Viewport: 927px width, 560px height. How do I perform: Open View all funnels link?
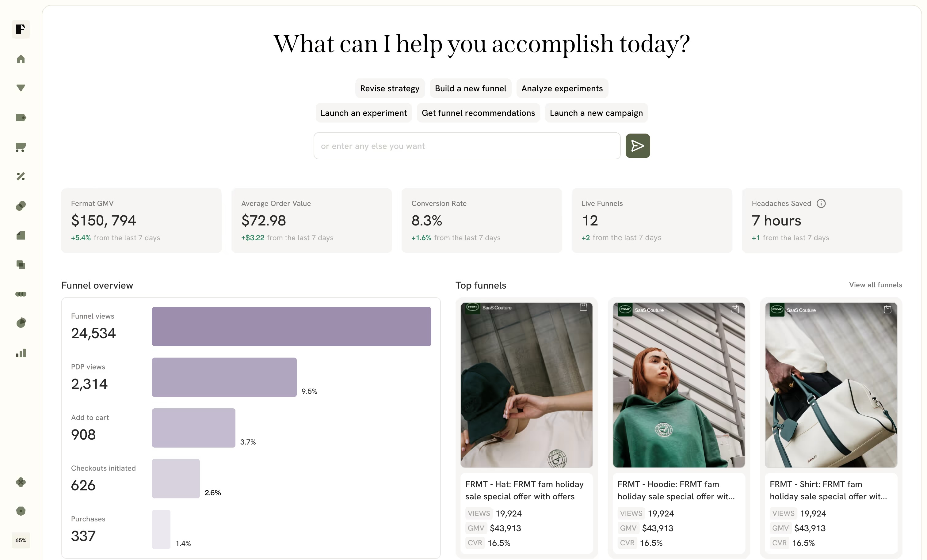pos(876,285)
